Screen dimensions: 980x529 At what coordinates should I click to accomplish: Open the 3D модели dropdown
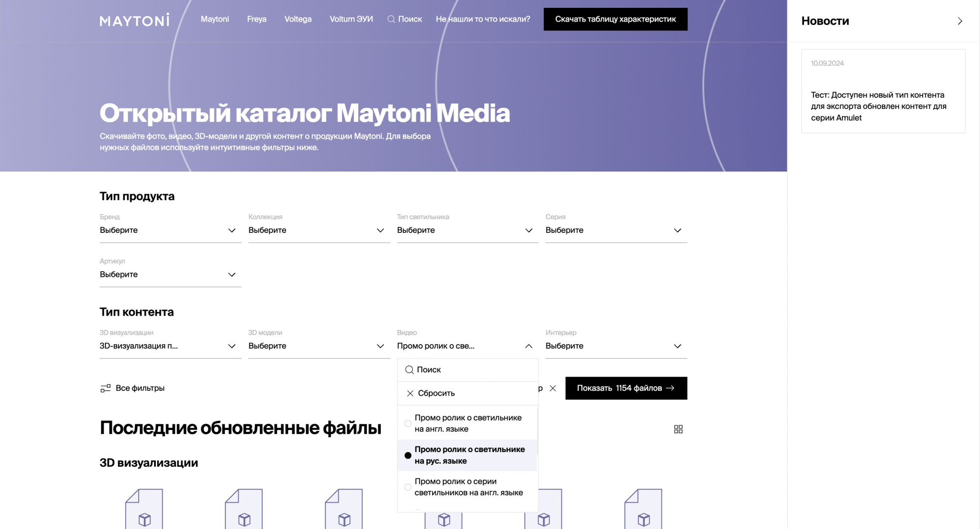pyautogui.click(x=319, y=346)
